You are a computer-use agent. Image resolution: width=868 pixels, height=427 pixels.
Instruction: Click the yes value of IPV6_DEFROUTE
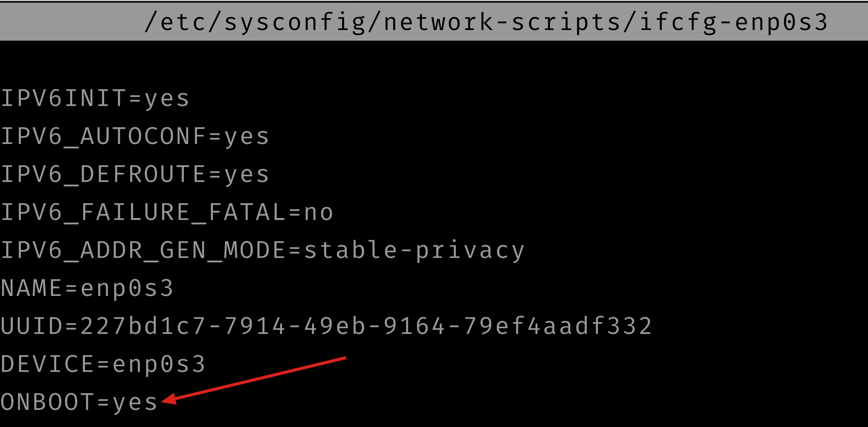coord(247,176)
